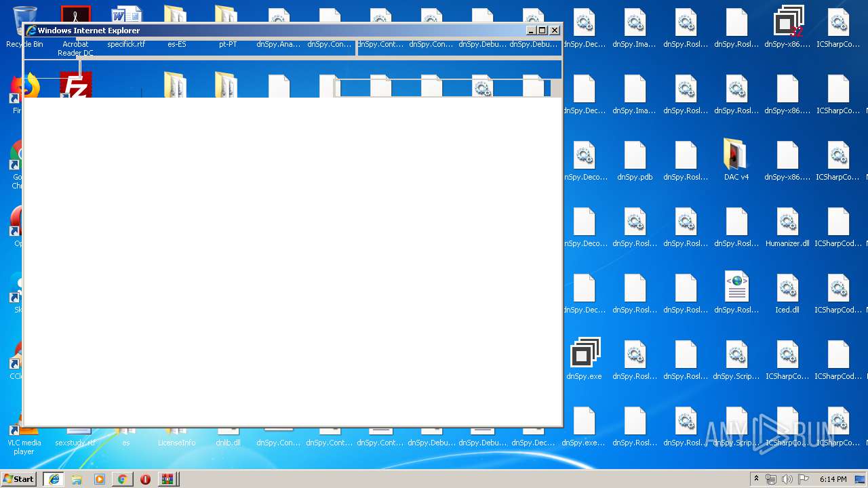Select the sexstudy.rtf desktop file label
Image resolution: width=868 pixels, height=488 pixels.
click(x=75, y=443)
